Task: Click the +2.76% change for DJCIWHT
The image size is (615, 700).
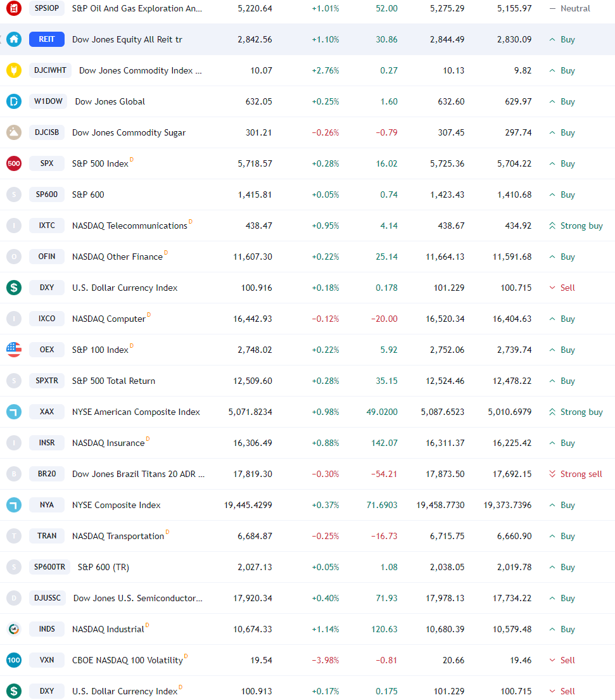Action: coord(326,70)
